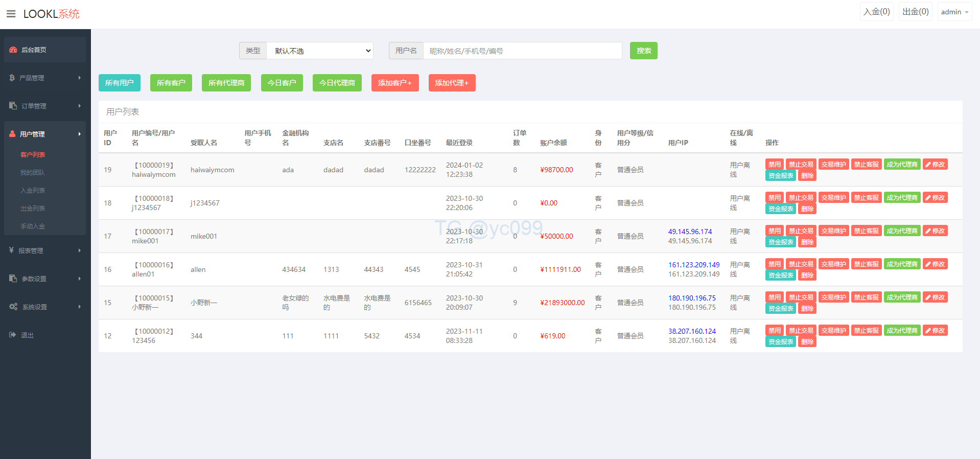Open IP link 161.123.209.149
This screenshot has height=459, width=980.
pyautogui.click(x=693, y=265)
